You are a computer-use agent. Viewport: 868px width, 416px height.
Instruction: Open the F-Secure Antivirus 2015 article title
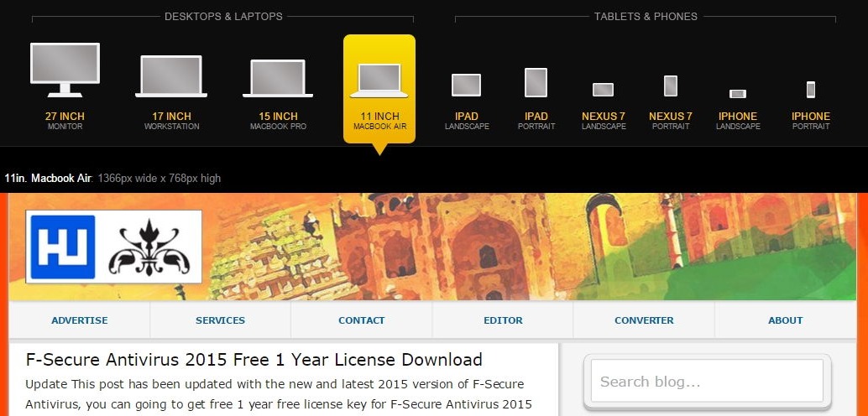254,360
